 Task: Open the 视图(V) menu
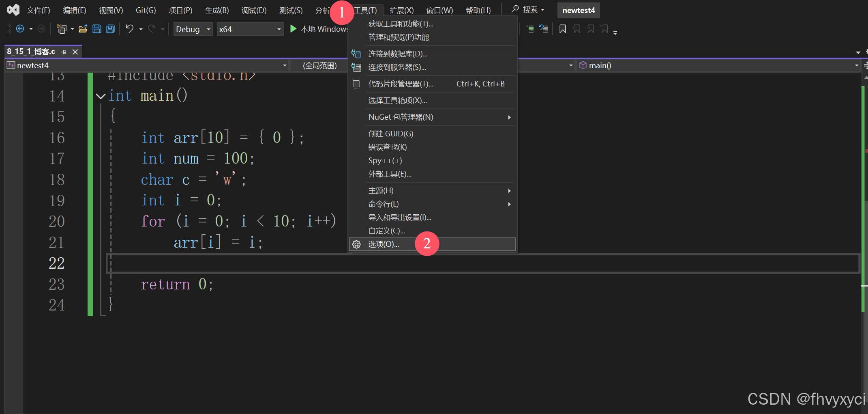point(111,10)
